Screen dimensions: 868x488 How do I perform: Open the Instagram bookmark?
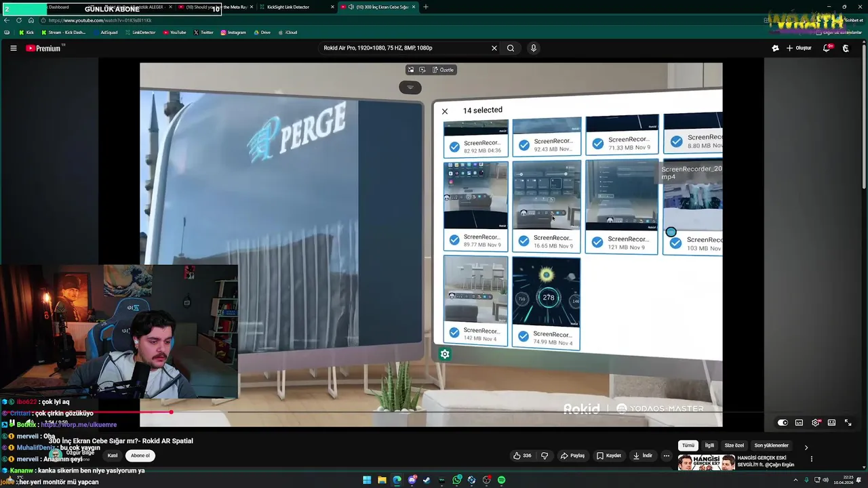(233, 33)
